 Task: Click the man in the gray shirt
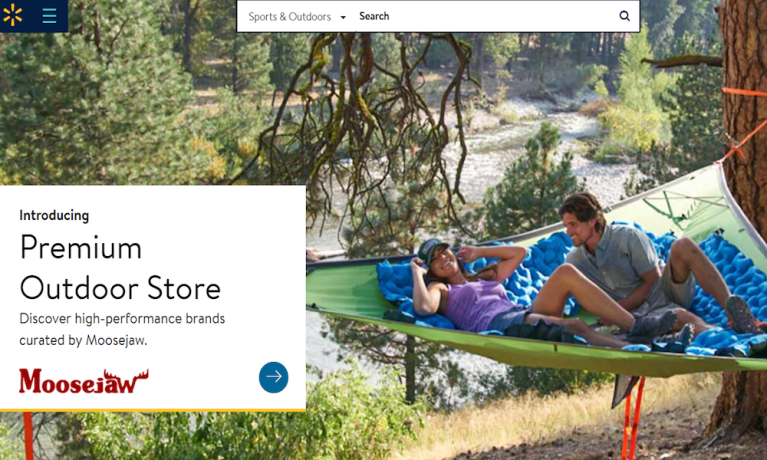click(x=631, y=264)
